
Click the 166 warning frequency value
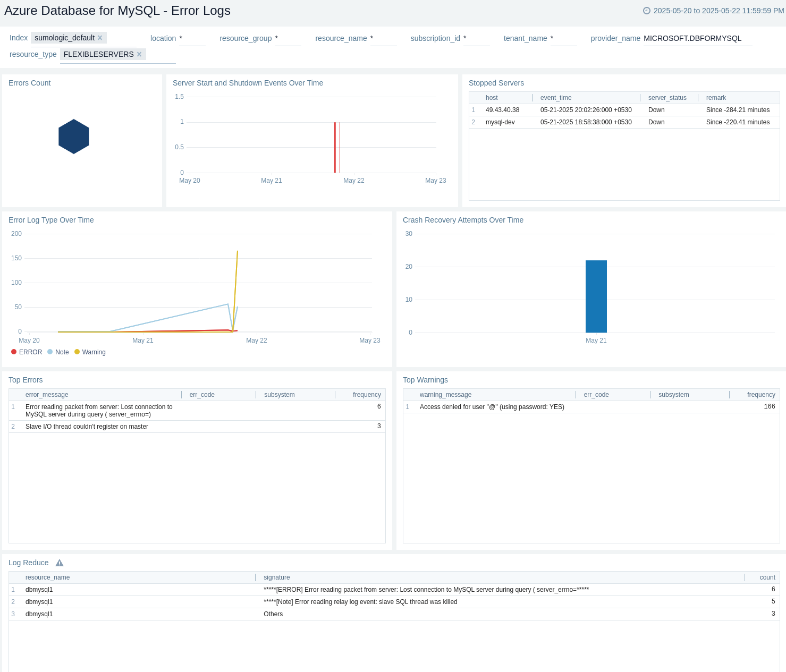pos(770,406)
